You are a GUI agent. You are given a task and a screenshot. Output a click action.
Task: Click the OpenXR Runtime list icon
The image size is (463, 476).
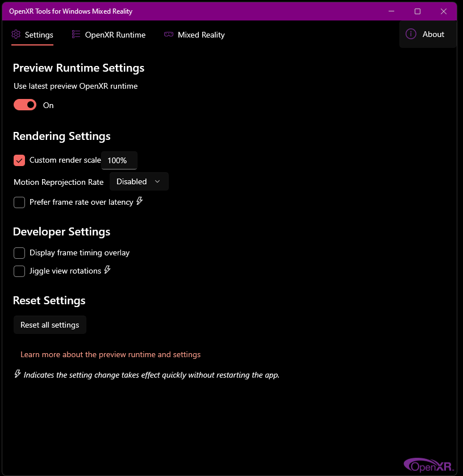(76, 34)
